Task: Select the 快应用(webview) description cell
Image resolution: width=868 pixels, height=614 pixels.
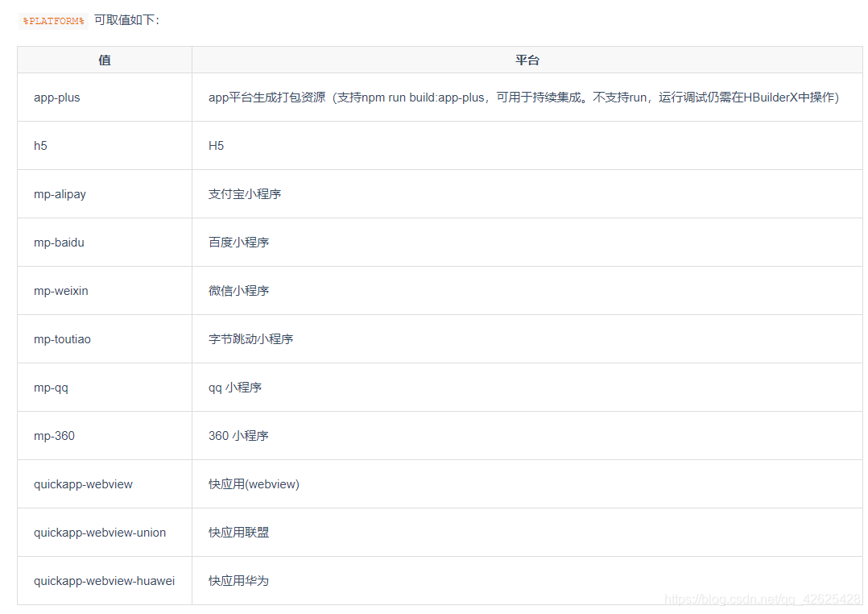Action: click(253, 483)
